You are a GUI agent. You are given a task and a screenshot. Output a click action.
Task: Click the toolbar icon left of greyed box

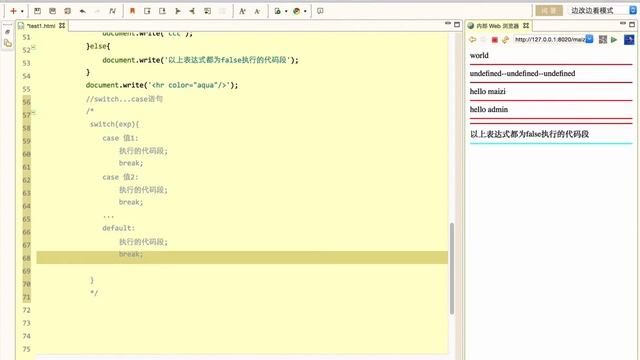click(207, 11)
